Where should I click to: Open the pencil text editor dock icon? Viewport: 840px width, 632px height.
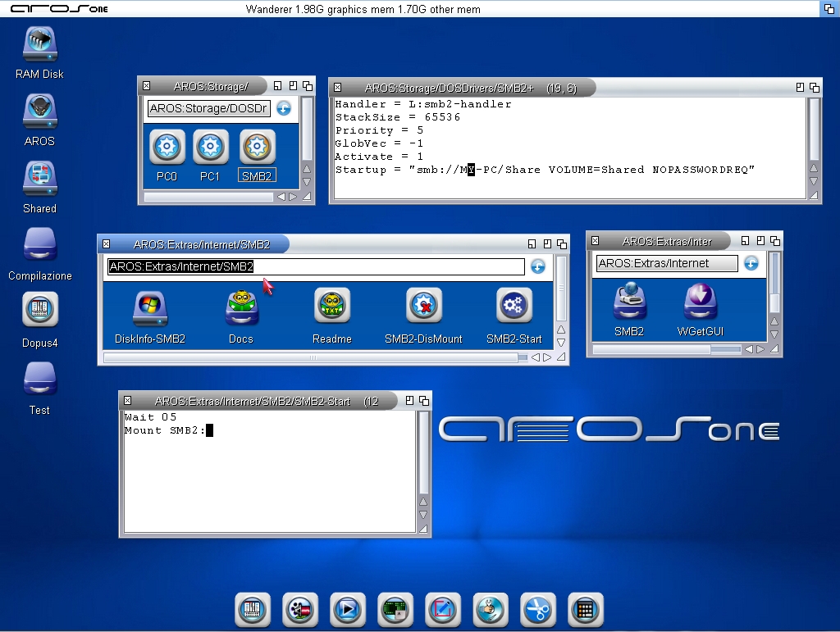[x=442, y=610]
